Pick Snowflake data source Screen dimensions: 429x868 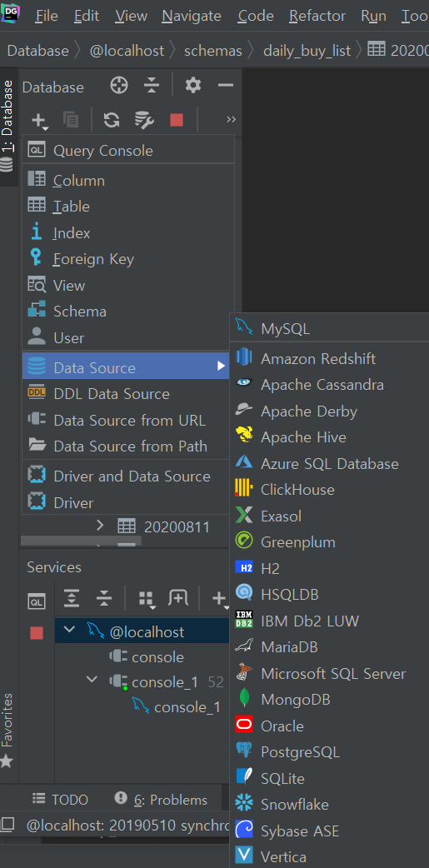pos(329,805)
